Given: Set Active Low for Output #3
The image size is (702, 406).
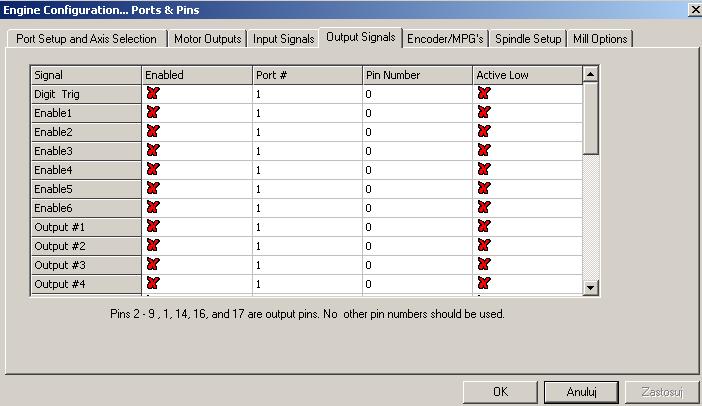Looking at the screenshot, I should (x=484, y=264).
